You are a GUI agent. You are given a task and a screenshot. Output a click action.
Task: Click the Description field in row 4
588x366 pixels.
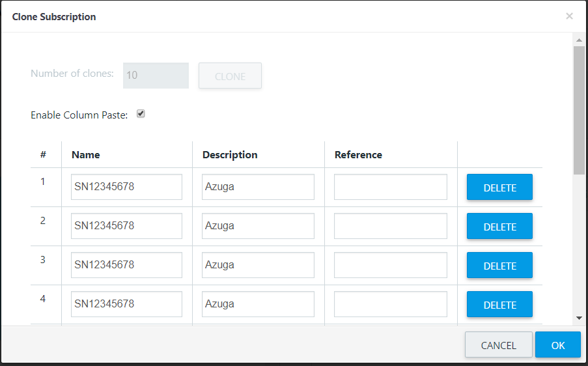(x=258, y=303)
